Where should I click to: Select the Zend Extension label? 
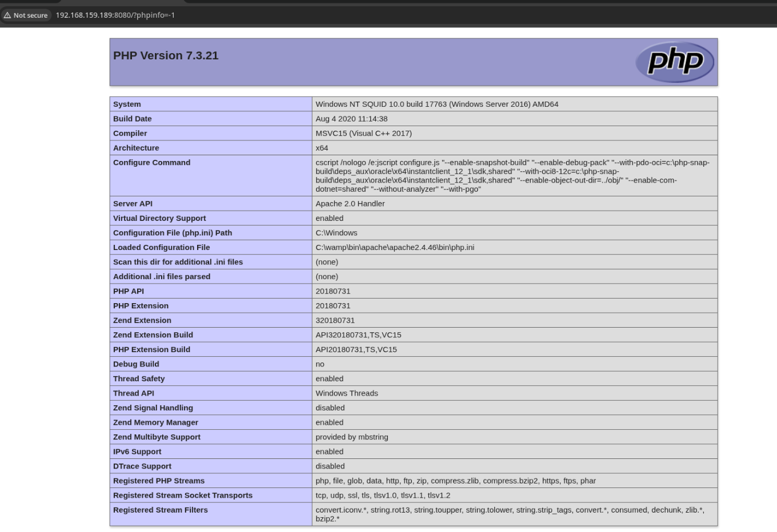pos(142,320)
